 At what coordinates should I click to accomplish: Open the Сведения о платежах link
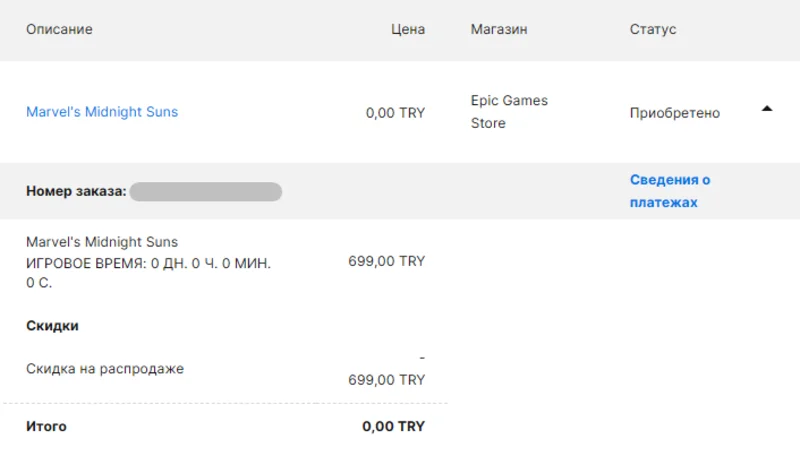tap(669, 191)
